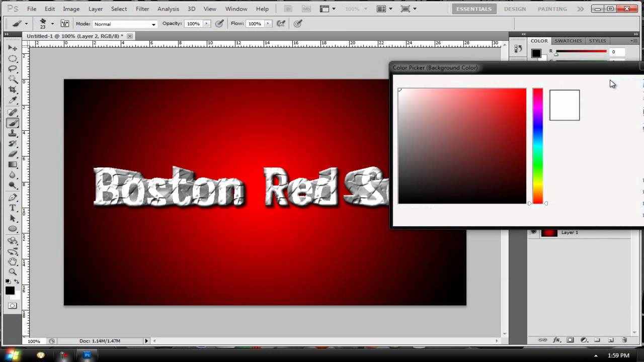
Task: Click the foreground color swatch in toolbox
Action: 10,290
